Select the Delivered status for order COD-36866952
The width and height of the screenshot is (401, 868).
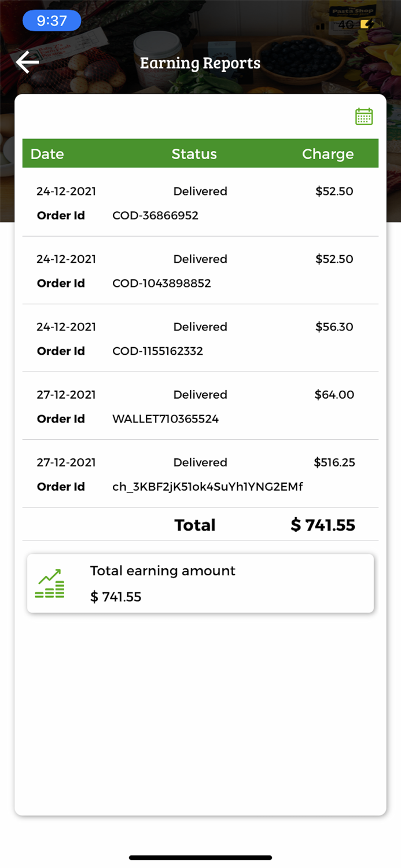point(200,191)
